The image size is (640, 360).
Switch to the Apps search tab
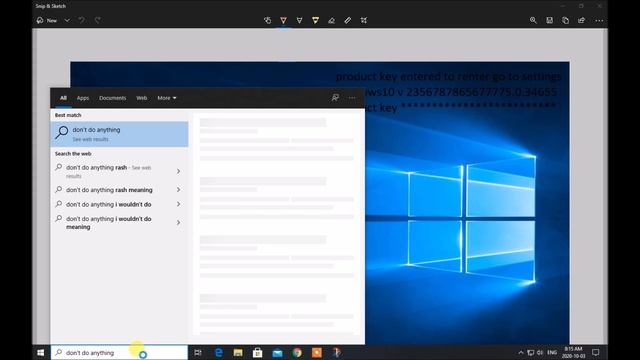83,98
